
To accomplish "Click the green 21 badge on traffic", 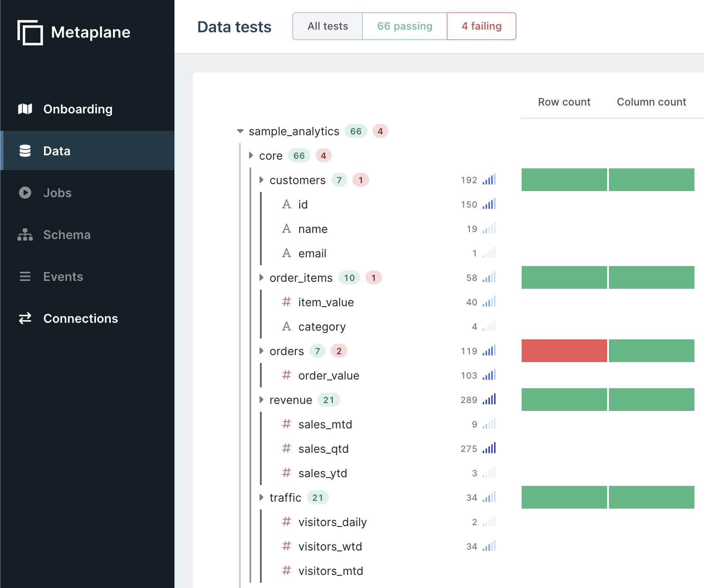I will [318, 497].
